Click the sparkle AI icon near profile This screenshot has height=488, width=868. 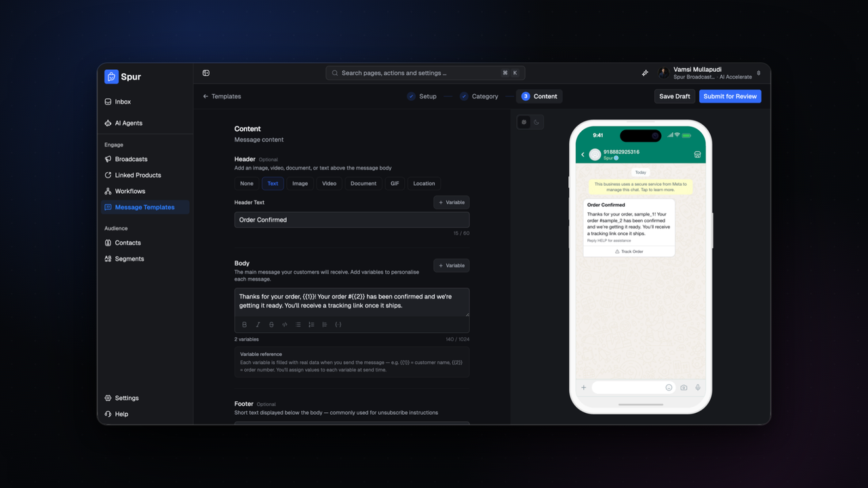(645, 73)
